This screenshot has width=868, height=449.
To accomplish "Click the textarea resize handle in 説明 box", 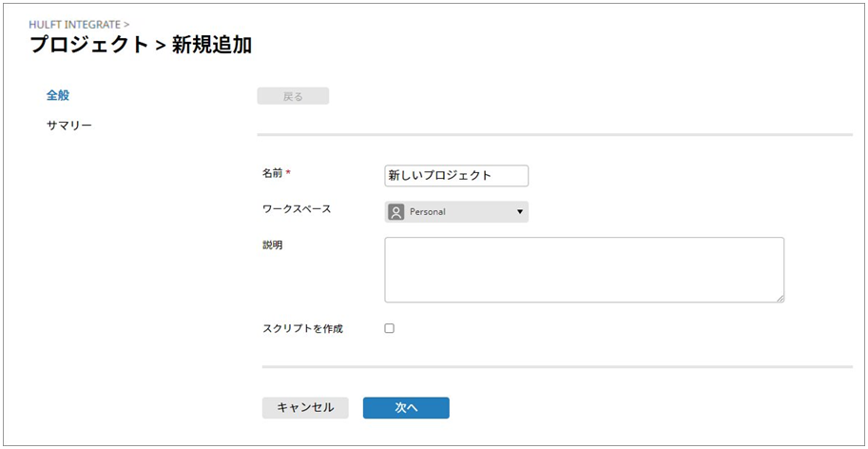I will [x=780, y=298].
